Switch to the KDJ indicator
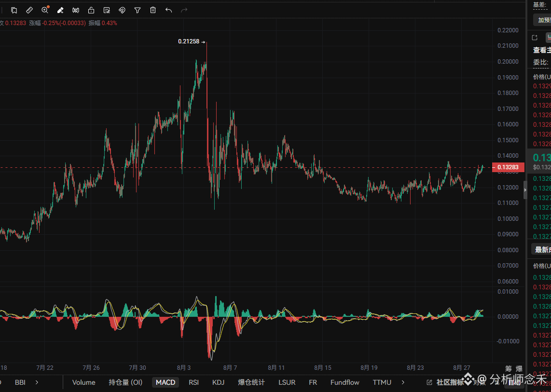 (x=218, y=382)
